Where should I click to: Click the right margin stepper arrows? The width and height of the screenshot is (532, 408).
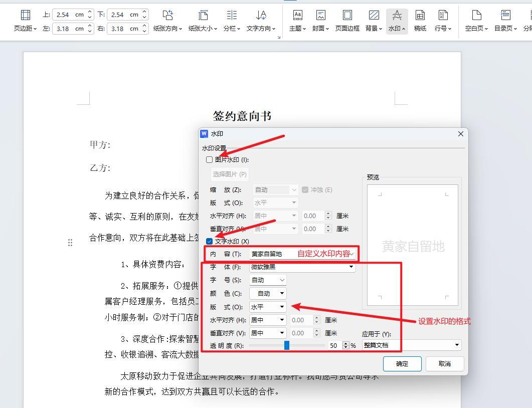(144, 29)
